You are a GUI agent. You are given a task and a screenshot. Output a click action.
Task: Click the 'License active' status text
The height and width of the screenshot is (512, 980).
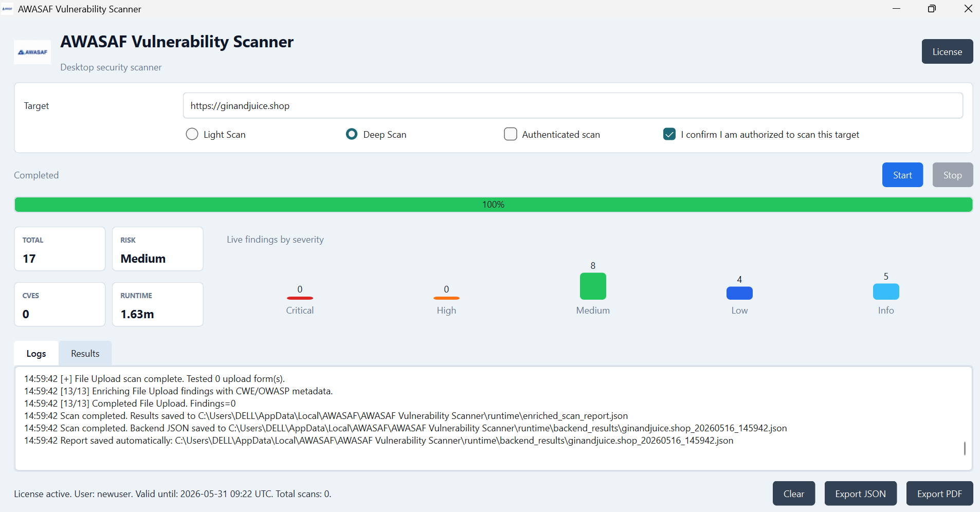173,493
